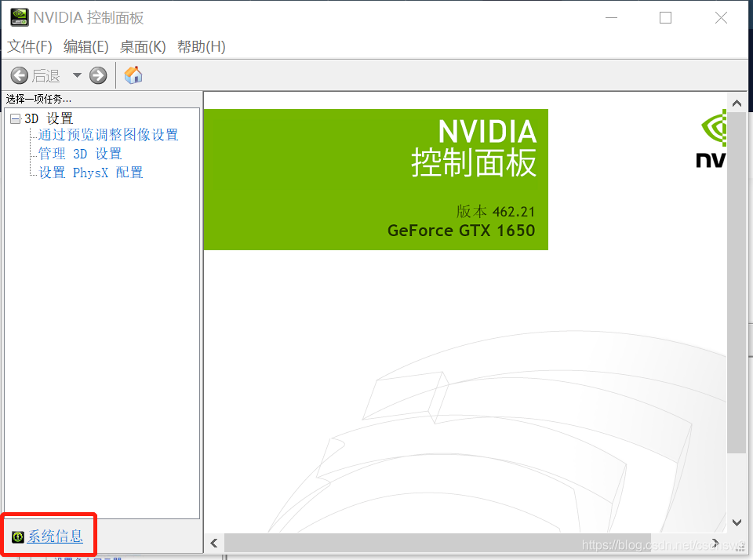Go to the Home page icon
Image resolution: width=753 pixels, height=560 pixels.
[x=133, y=75]
